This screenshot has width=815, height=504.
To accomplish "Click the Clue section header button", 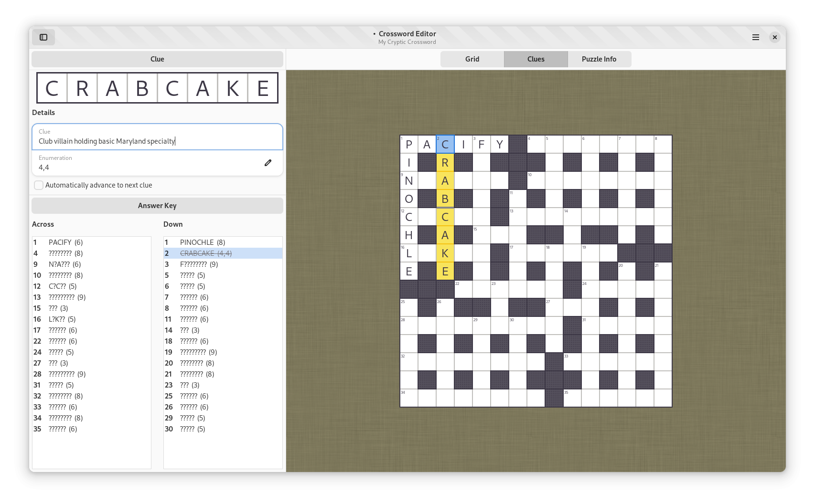I will point(157,59).
